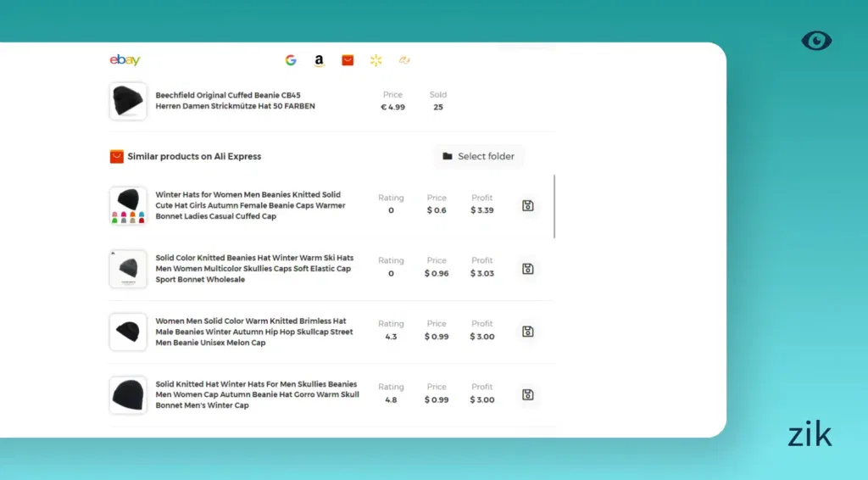Save the Winter Hats for Women product

point(528,205)
